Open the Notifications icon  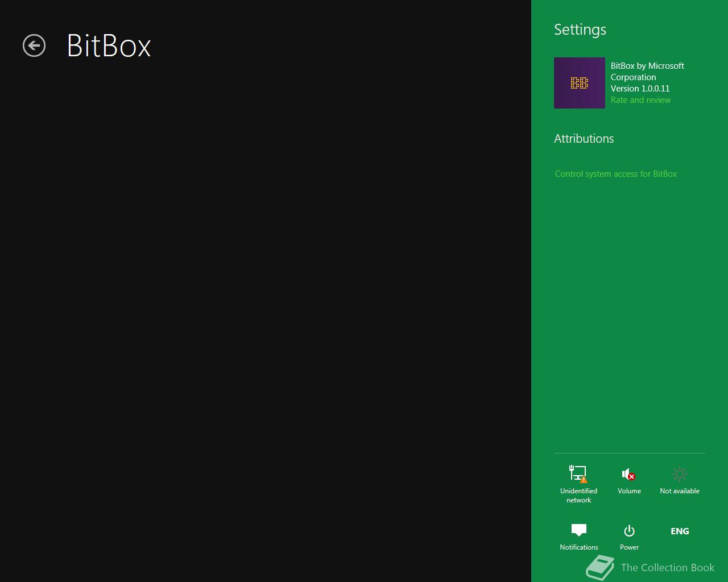579,537
